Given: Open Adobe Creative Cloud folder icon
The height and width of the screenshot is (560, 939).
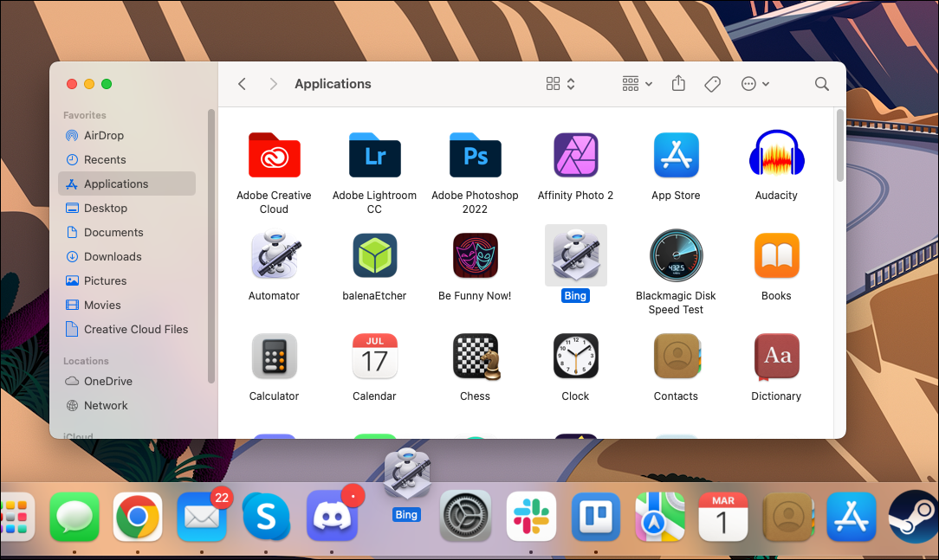Looking at the screenshot, I should click(x=275, y=156).
